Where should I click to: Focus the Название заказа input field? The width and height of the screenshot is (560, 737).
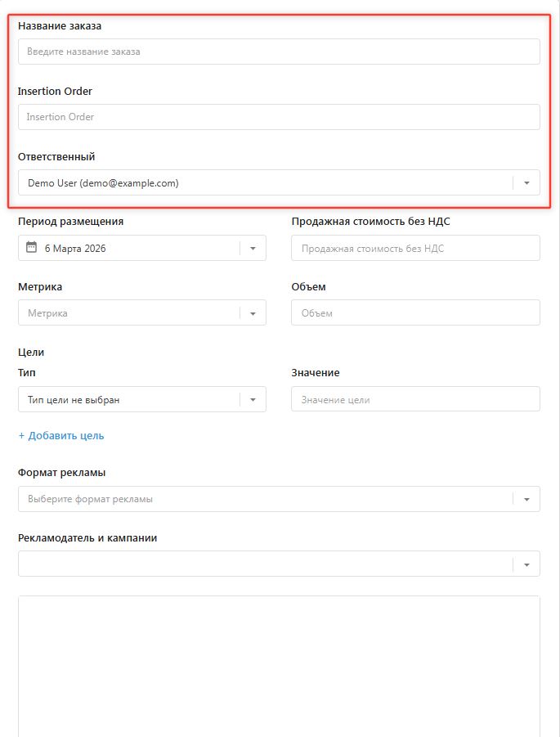(279, 52)
